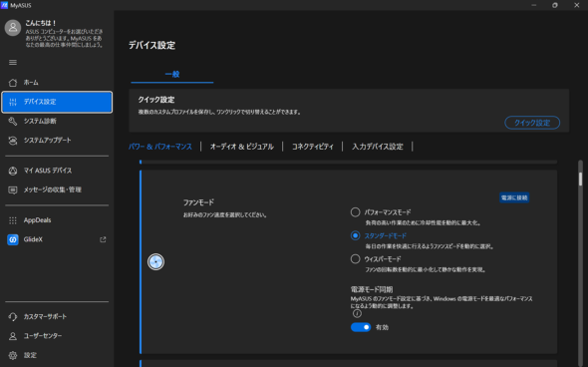
Task: Select スタンダードモード radio button
Action: (355, 235)
